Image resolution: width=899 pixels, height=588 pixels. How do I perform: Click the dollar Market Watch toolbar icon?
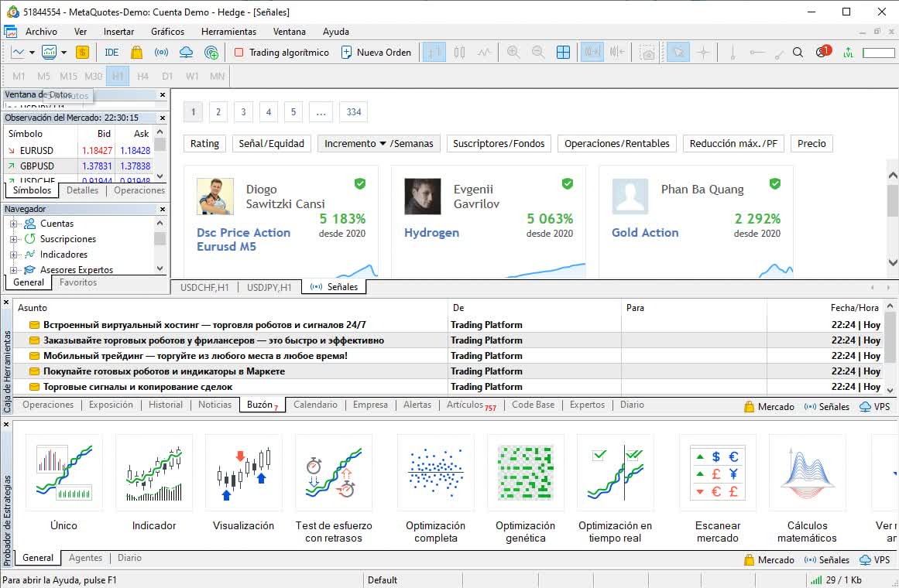pyautogui.click(x=83, y=52)
